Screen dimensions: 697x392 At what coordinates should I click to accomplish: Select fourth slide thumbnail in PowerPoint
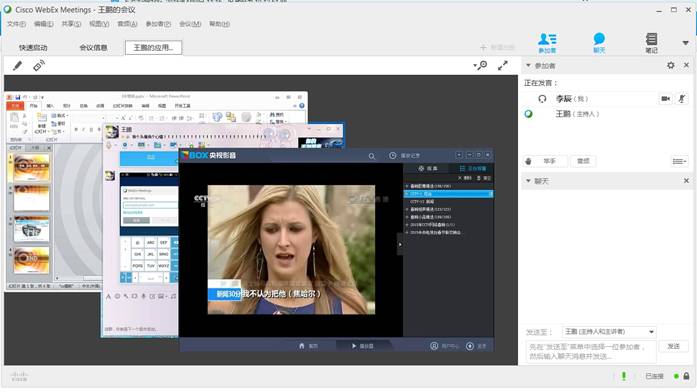[x=32, y=260]
